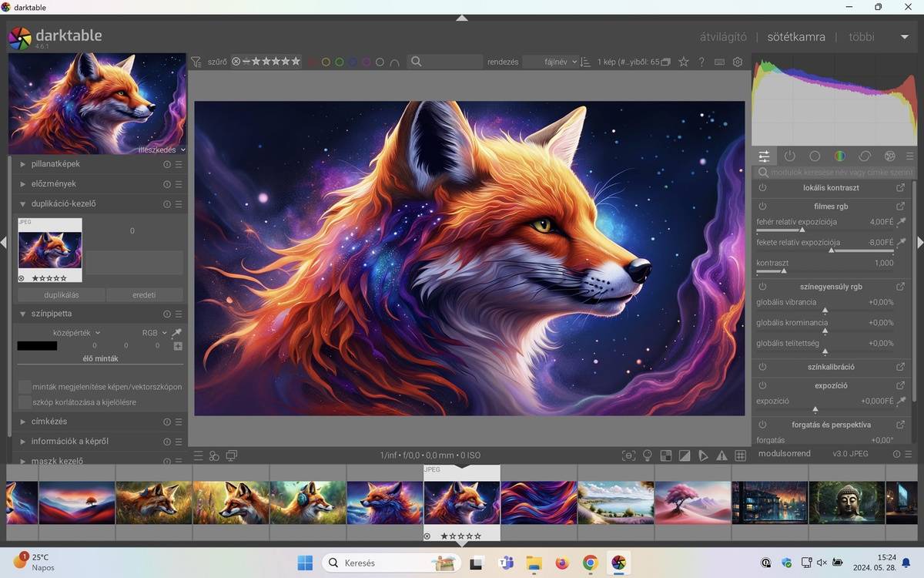This screenshot has width=924, height=578.
Task: Open the correction modules group tab
Action: click(865, 156)
